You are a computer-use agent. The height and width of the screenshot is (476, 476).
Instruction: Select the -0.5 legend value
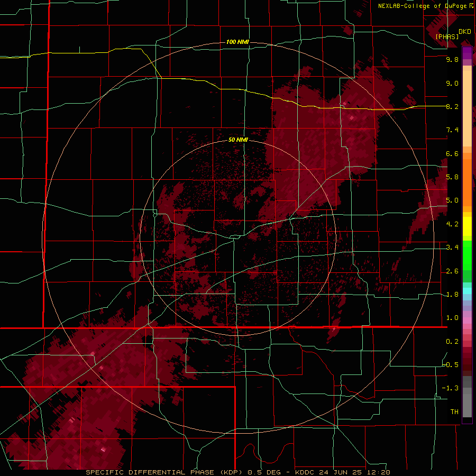point(451,364)
